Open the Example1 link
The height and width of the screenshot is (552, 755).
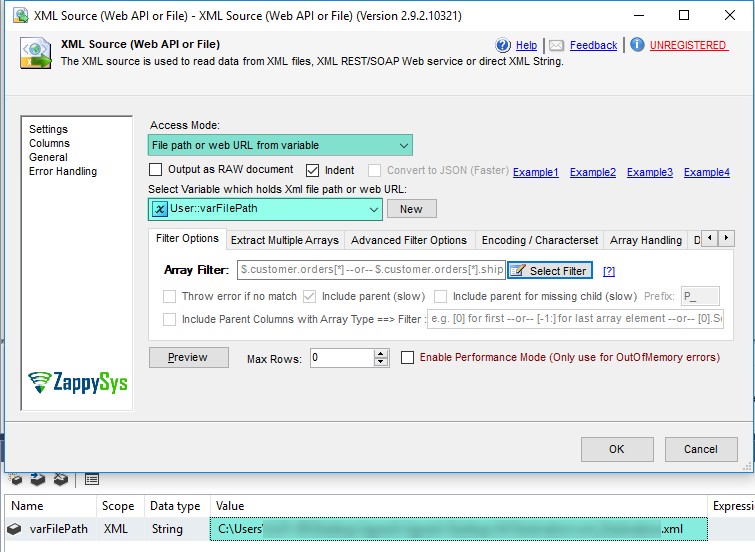(x=535, y=172)
